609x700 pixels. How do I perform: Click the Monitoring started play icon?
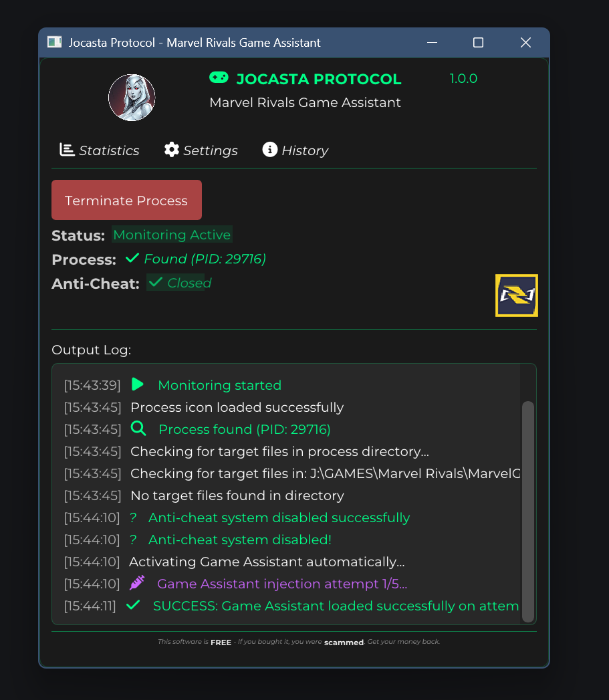click(x=138, y=384)
